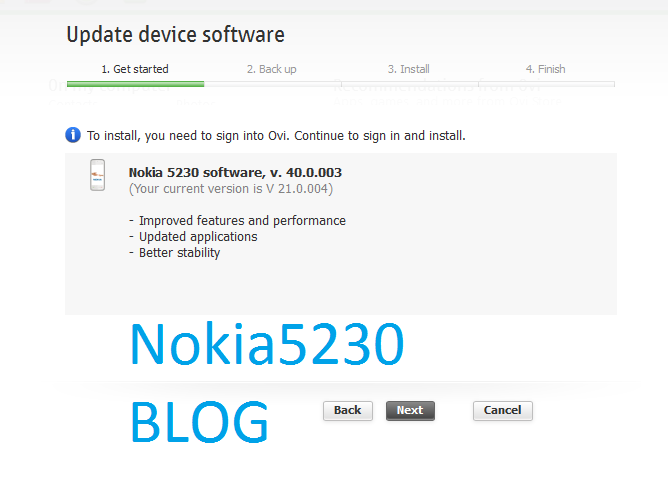Click the Nokia5230 blue watermark text

(x=267, y=344)
